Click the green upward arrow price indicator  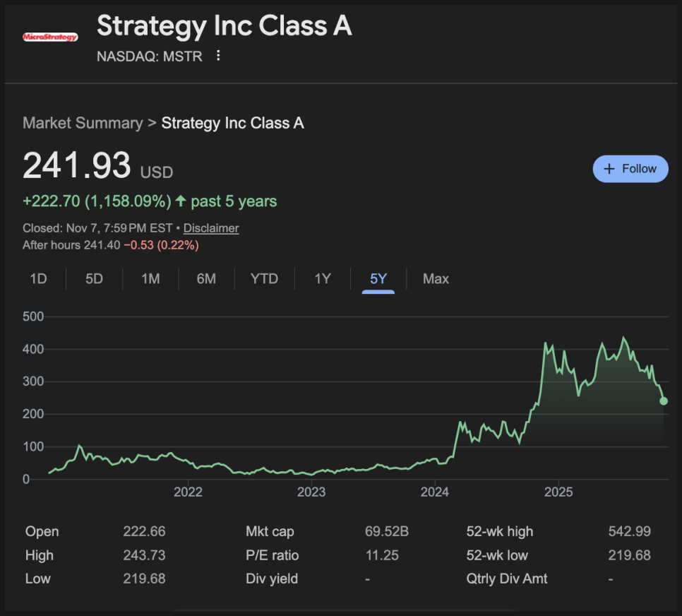click(x=181, y=201)
